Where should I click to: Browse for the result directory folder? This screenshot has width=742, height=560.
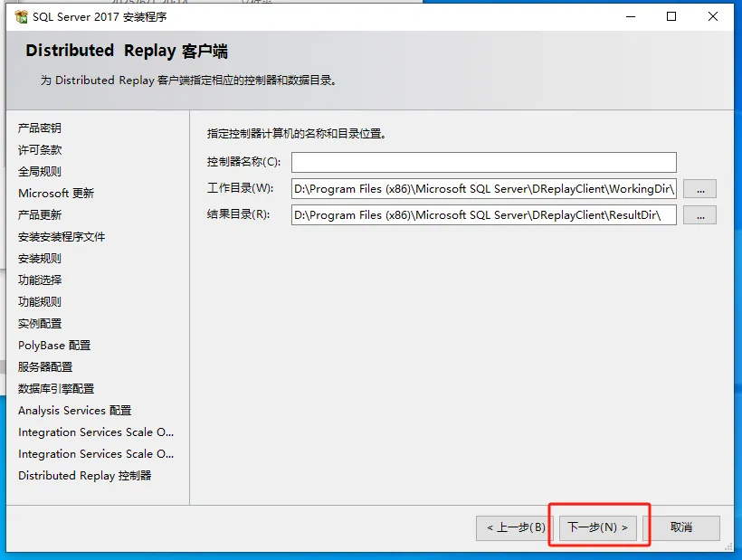click(699, 215)
